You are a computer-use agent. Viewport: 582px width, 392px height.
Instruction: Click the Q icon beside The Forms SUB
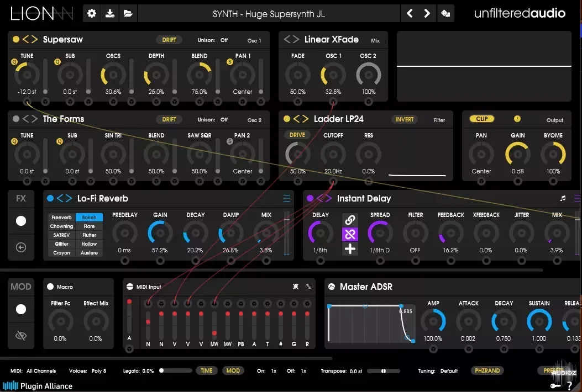click(59, 141)
